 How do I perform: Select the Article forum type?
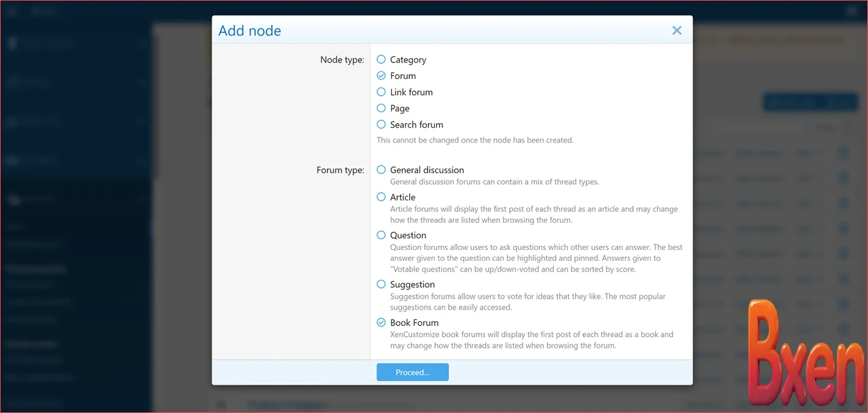click(x=381, y=197)
